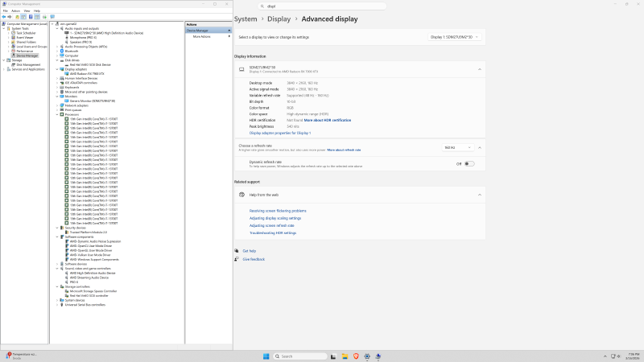Select Disk Management under Storage
Viewport: 644px width, 362px height.
(x=28, y=64)
